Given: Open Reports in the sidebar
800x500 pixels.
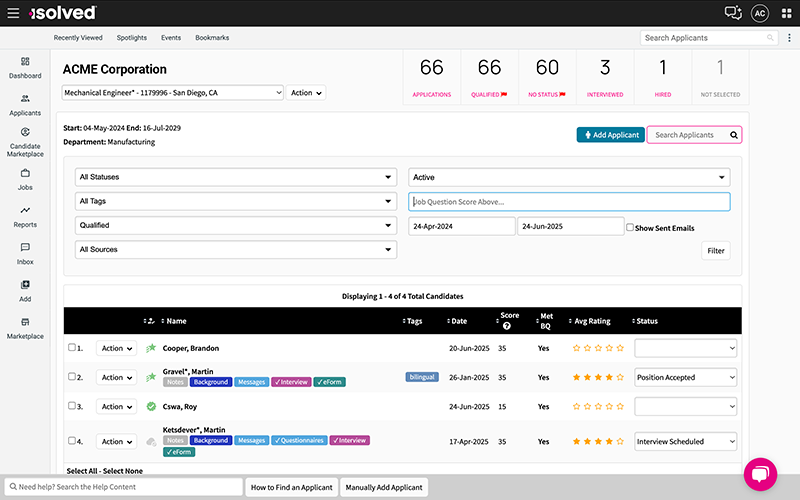Looking at the screenshot, I should 25,216.
